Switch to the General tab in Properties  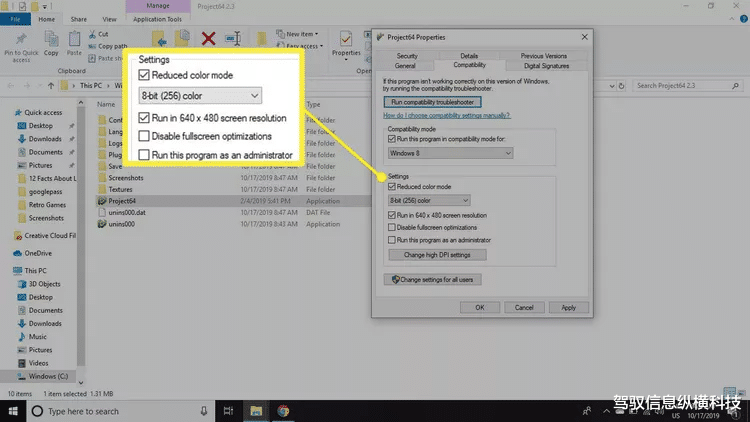405,66
